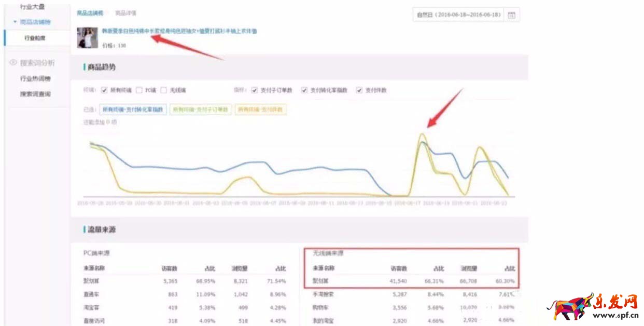Screen dimensions: 644x326
Task: Select 行业大盘 in the sidebar
Action: coord(32,7)
